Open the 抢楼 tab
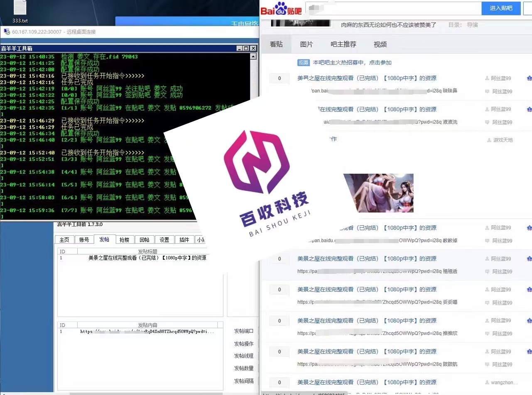This screenshot has width=532, height=395. tap(124, 240)
